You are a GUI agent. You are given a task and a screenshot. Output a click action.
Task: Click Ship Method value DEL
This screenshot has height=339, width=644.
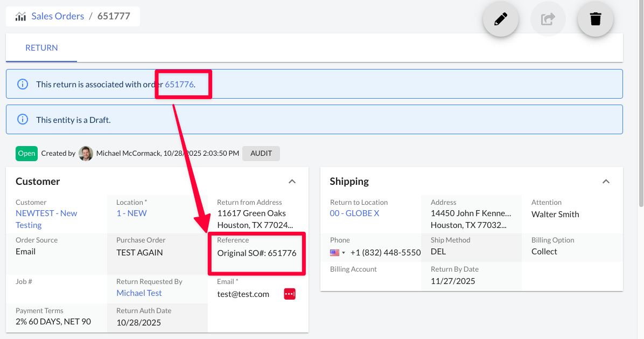pos(438,252)
